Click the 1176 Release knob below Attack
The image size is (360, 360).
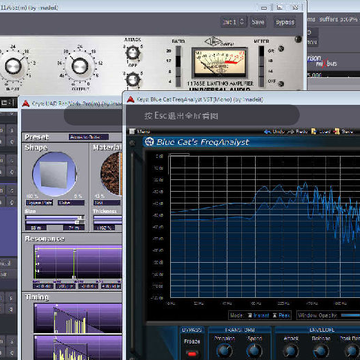(x=133, y=79)
